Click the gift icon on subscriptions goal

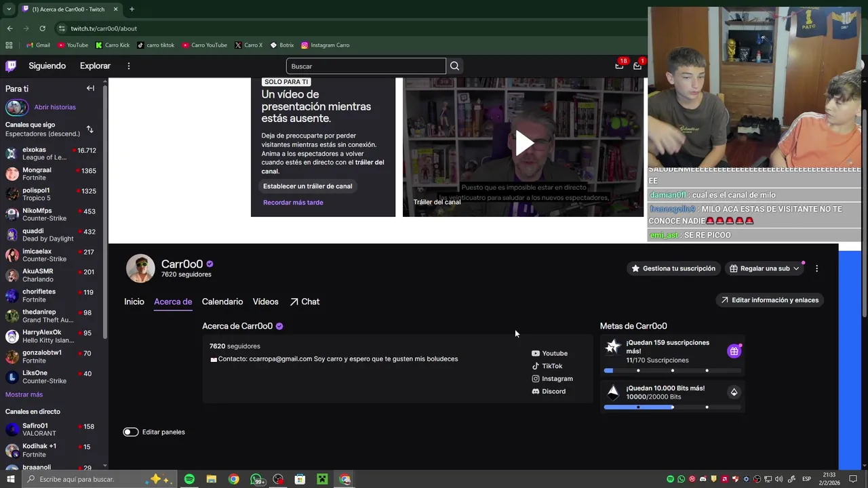(734, 351)
